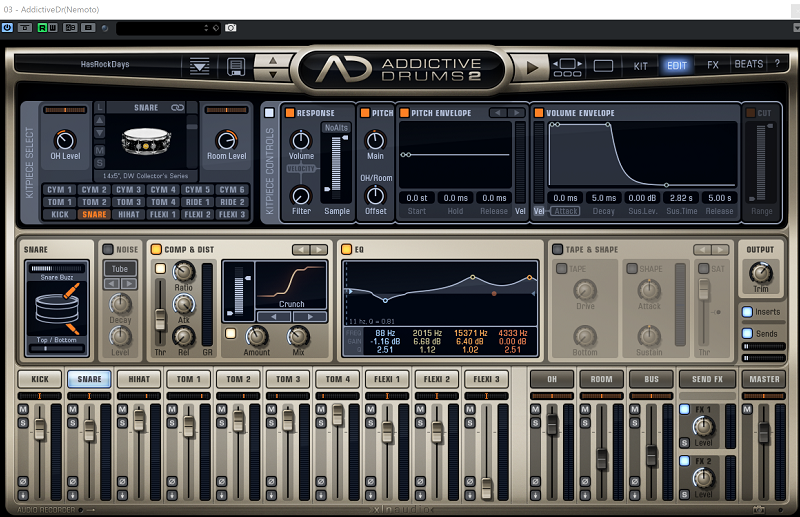Click the distortion Amount knob
Viewport: 800px width, 517px height.
click(257, 337)
